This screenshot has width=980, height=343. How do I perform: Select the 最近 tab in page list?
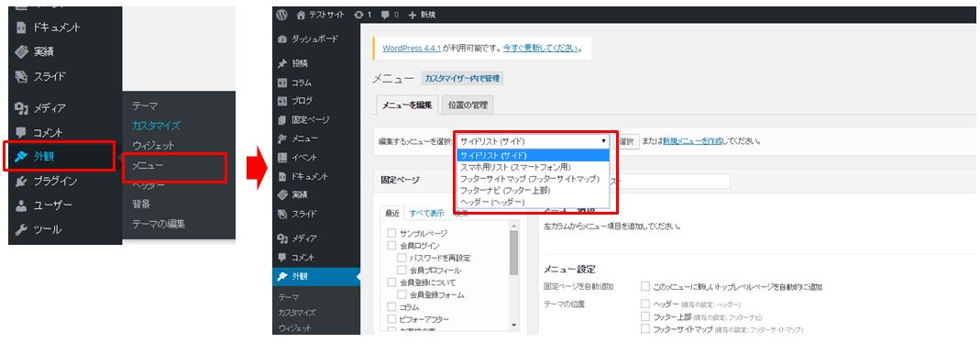(x=391, y=214)
